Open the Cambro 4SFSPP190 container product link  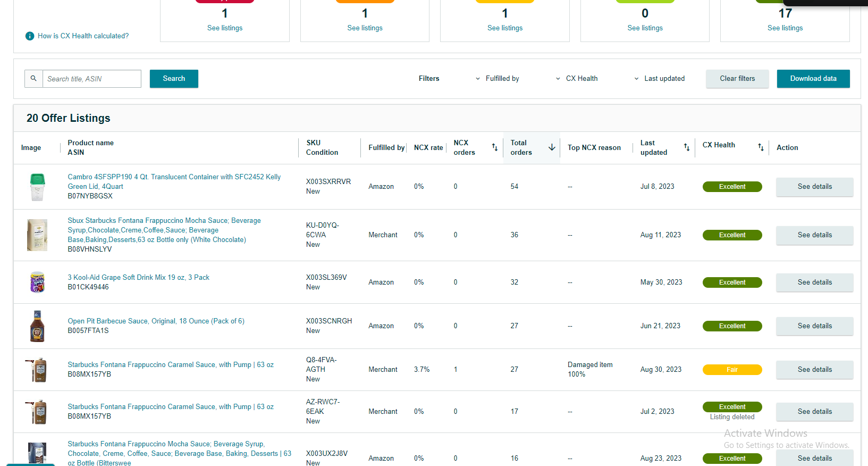(174, 182)
